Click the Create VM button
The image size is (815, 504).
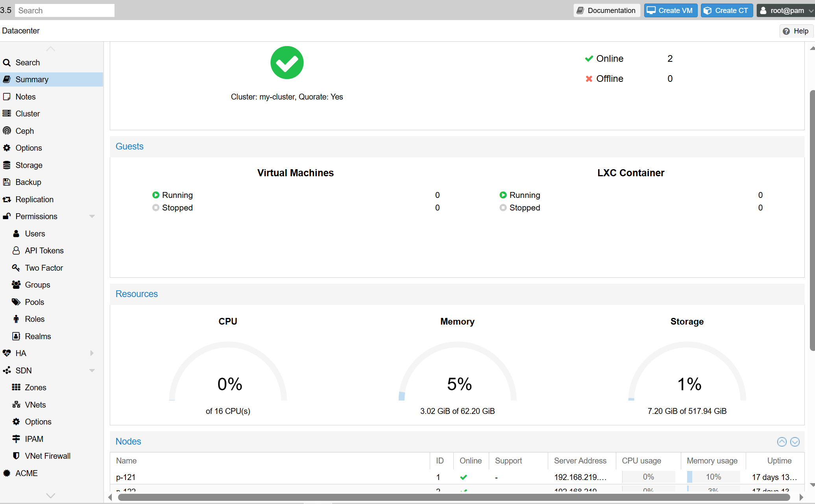[670, 11]
